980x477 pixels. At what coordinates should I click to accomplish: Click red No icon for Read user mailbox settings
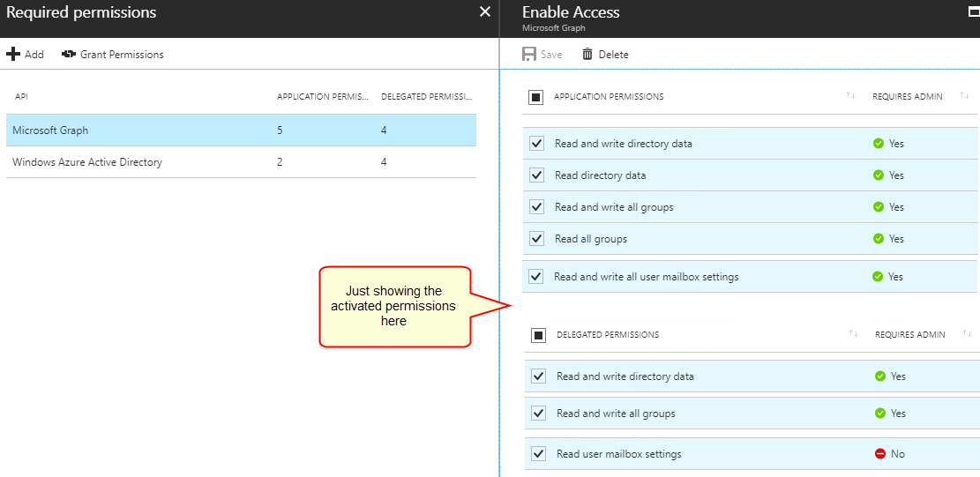point(880,454)
